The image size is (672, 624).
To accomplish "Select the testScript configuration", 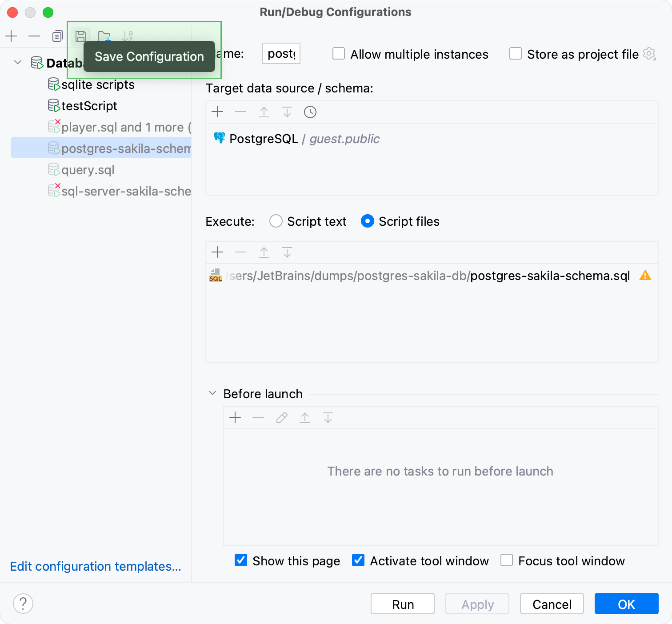I will [x=89, y=106].
